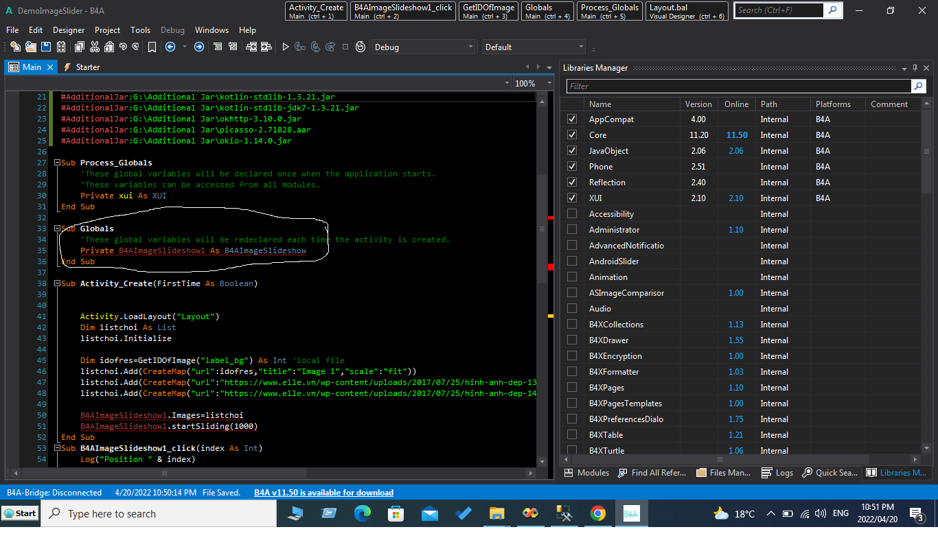Run the project with the play icon

286,47
